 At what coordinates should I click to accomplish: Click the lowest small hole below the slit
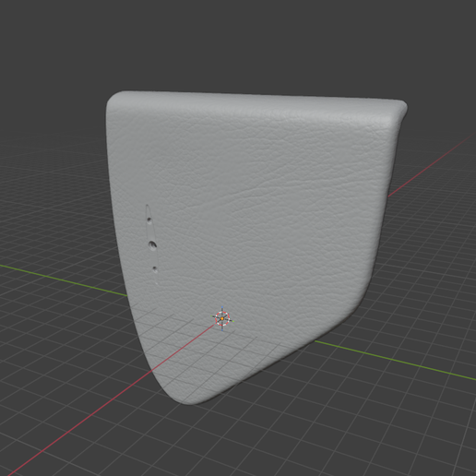pos(155,269)
